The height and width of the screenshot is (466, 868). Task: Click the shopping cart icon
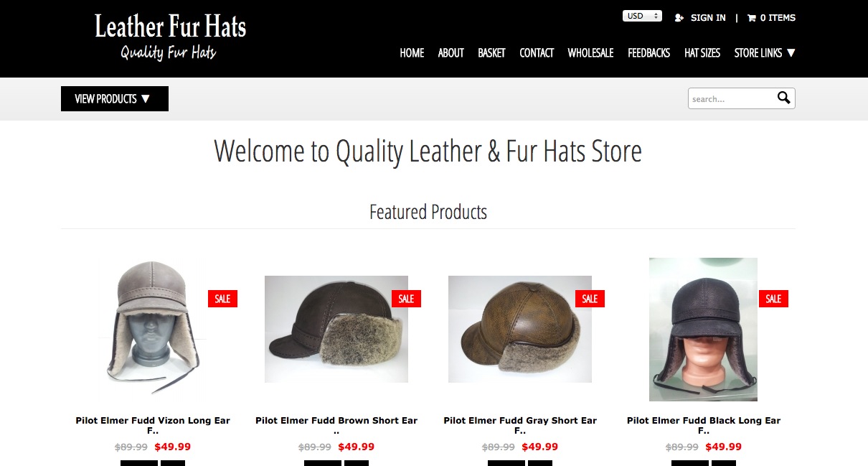click(x=752, y=18)
